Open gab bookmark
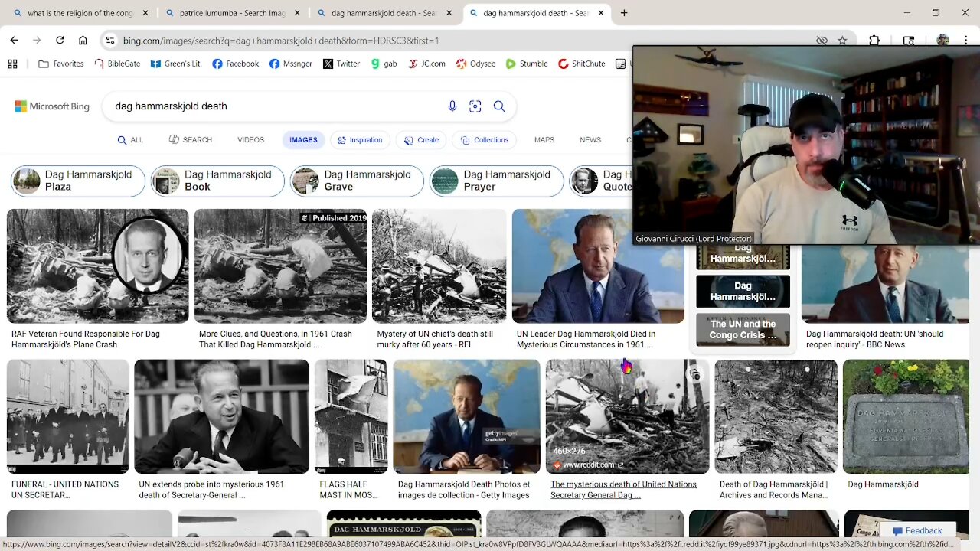 pyautogui.click(x=384, y=64)
